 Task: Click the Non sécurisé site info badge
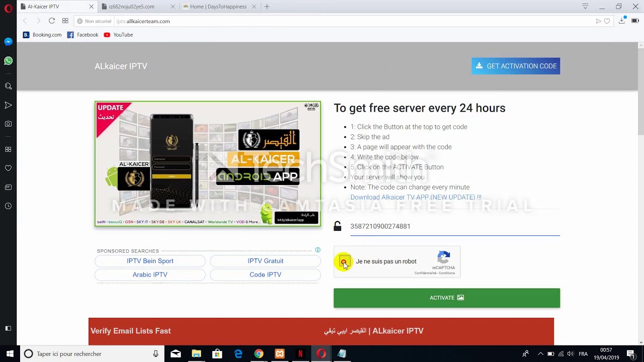[94, 21]
